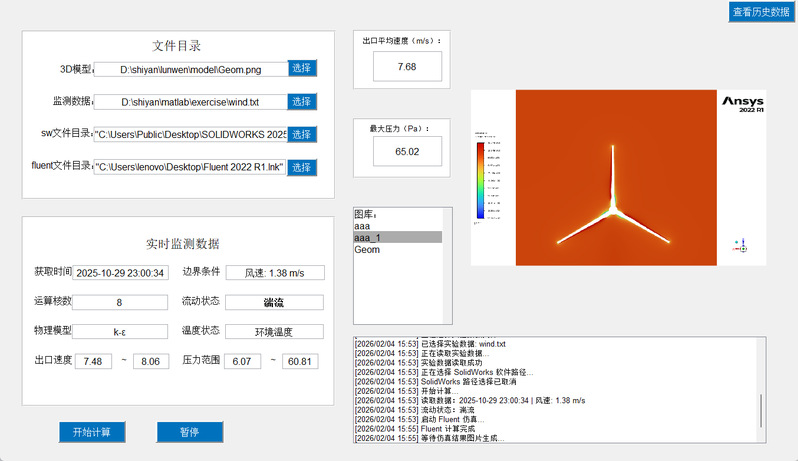Click the fluent文件目录 path field
This screenshot has width=798, height=461.
point(189,167)
